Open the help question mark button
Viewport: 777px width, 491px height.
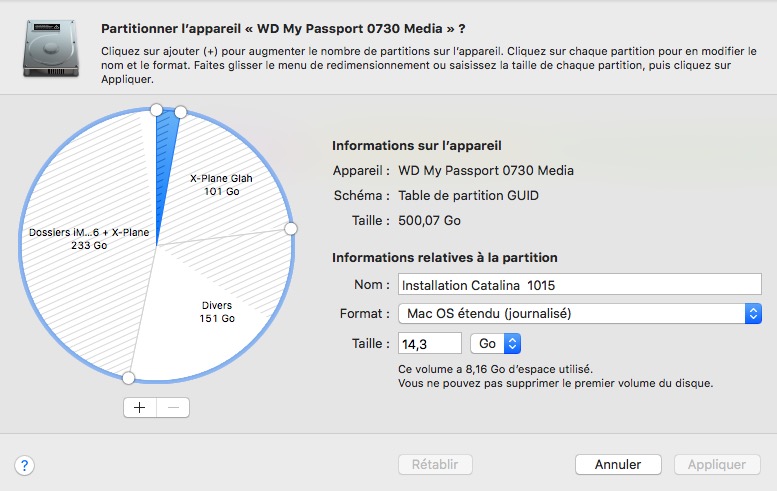click(x=25, y=465)
